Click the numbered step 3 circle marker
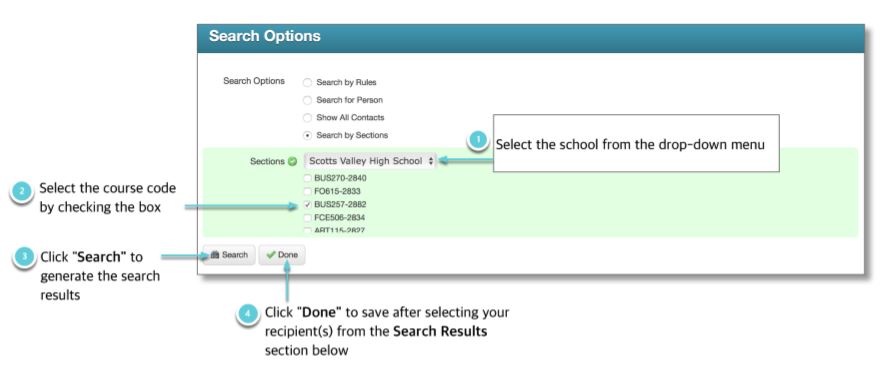 (23, 257)
